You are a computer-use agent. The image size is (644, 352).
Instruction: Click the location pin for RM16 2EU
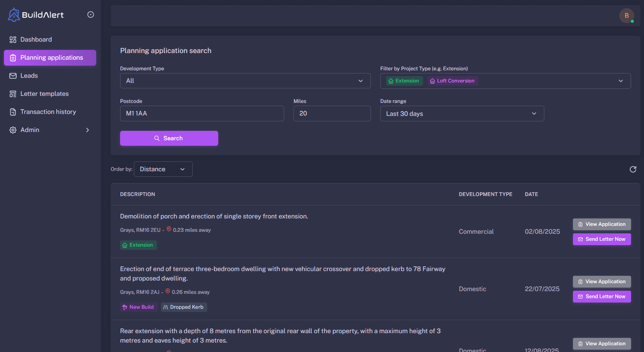coord(169,229)
